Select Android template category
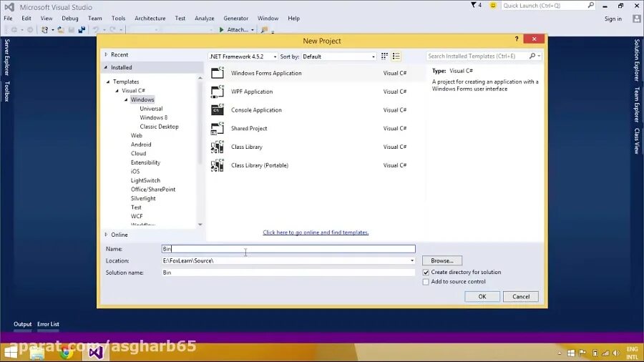 click(141, 145)
